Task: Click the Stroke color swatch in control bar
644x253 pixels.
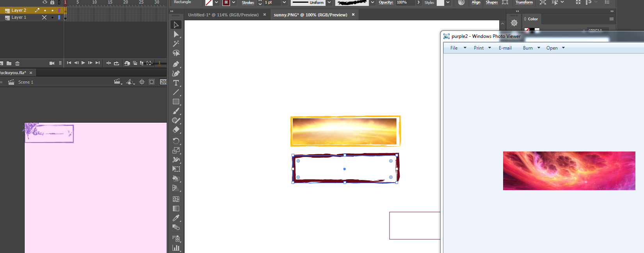Action: (226, 3)
